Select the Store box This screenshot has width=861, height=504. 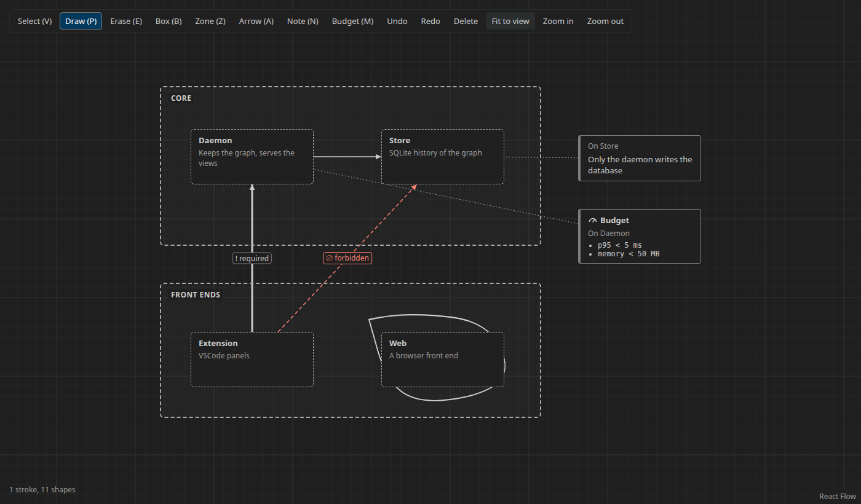pos(443,157)
